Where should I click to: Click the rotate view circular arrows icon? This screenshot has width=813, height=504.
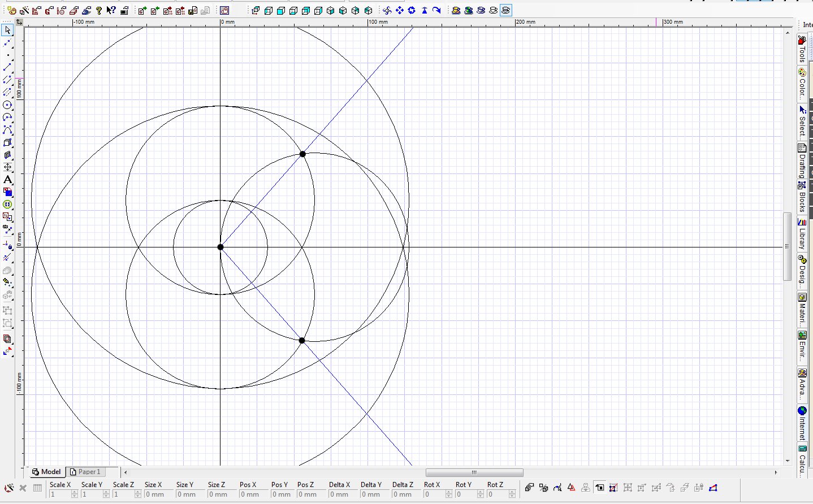(412, 10)
